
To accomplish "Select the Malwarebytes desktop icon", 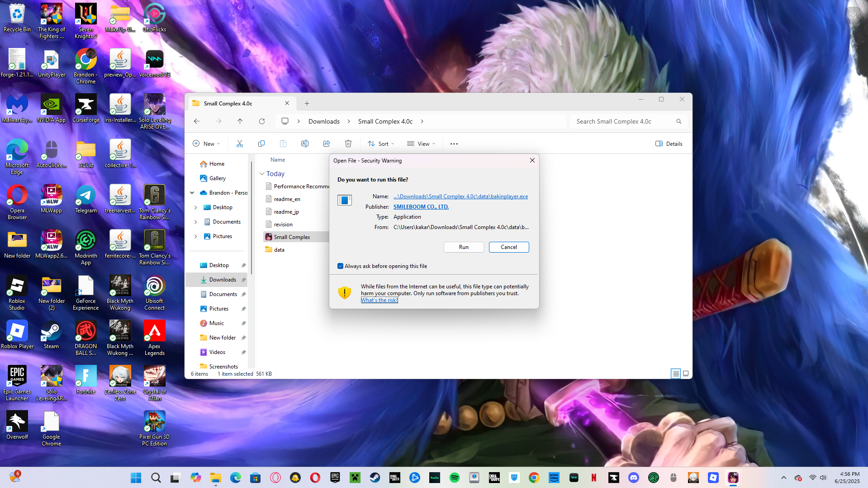I will 17,109.
